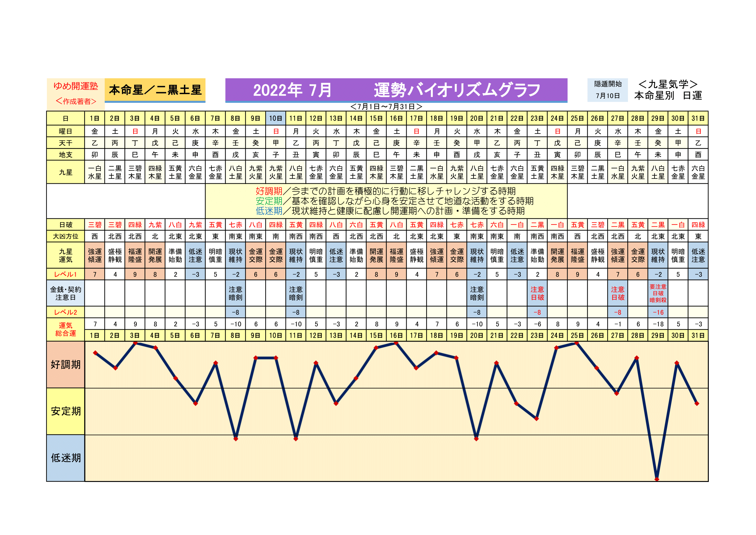Click the 金銭・契約 注意日 row header
756x535 pixels.
pos(66,293)
